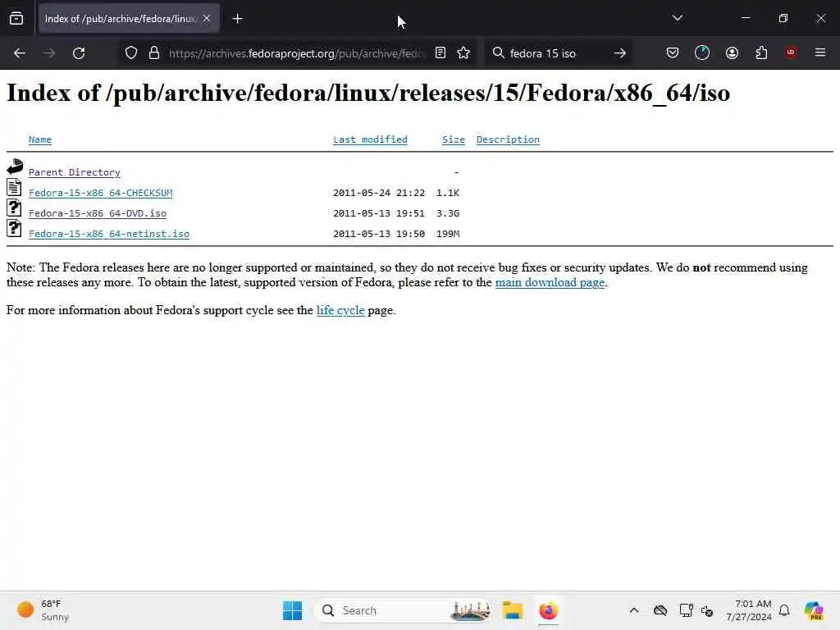Close the Index of /pub/archive tab
840x630 pixels.
click(207, 18)
